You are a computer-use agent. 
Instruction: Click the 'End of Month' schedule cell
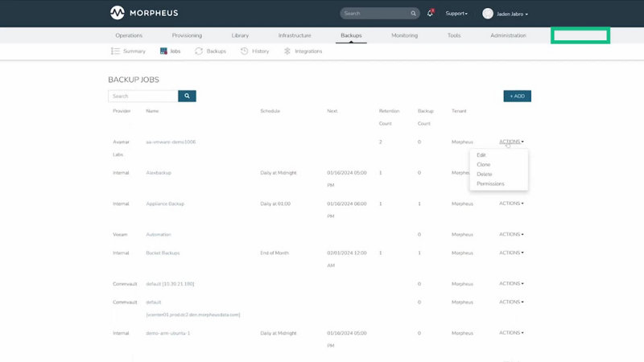coord(275,253)
